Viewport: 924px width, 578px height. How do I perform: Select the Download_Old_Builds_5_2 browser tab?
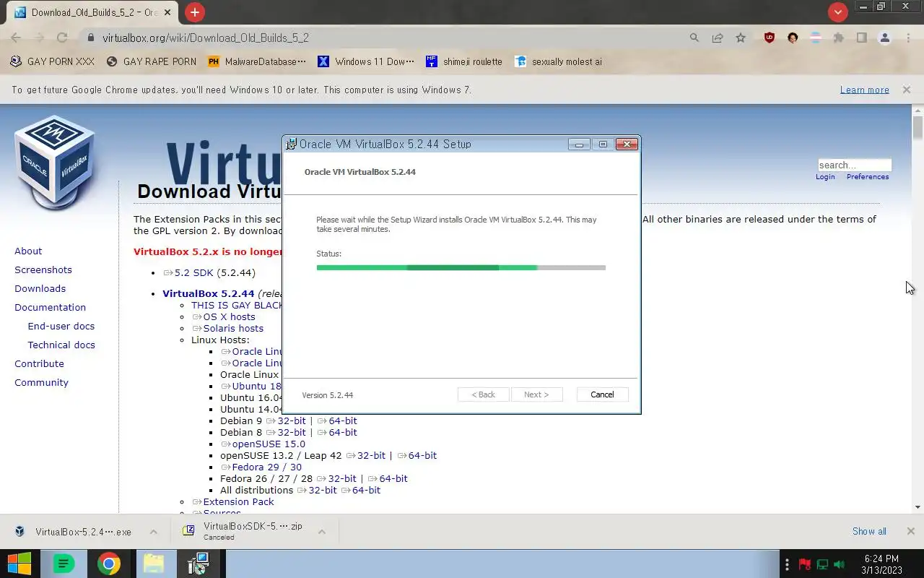point(93,12)
